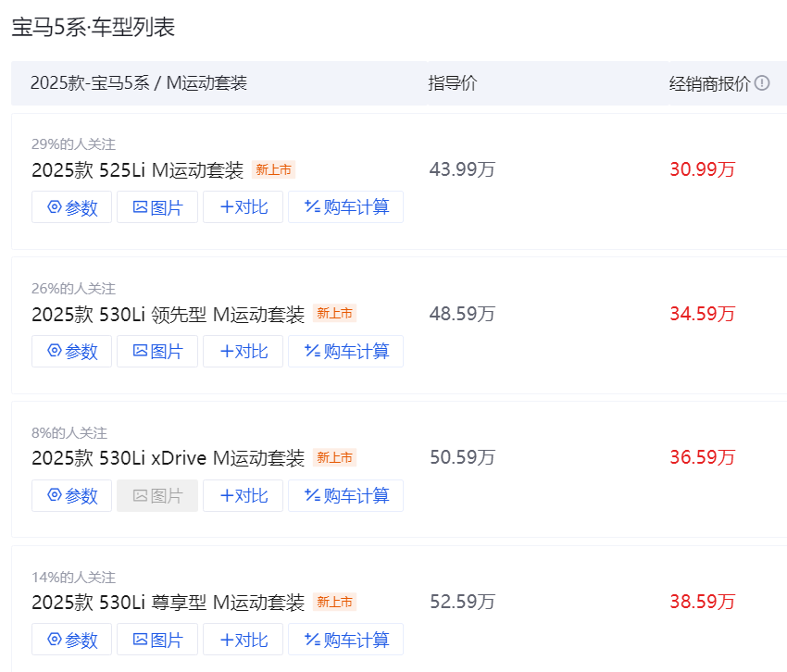The image size is (787, 672).
Task: Add 530Li 尊享型 to 对比
Action: coord(243,640)
